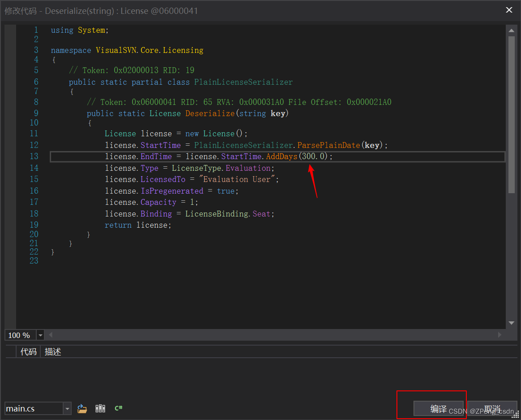The image size is (521, 420).
Task: Click the assembly references books icon
Action: click(100, 408)
